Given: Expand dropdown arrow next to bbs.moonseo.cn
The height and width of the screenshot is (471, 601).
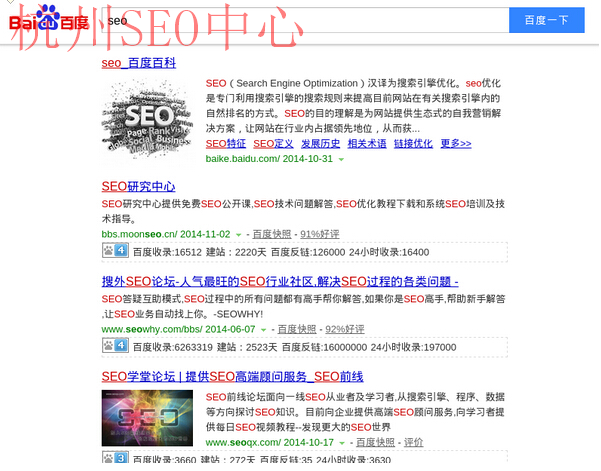Looking at the screenshot, I should pos(238,235).
